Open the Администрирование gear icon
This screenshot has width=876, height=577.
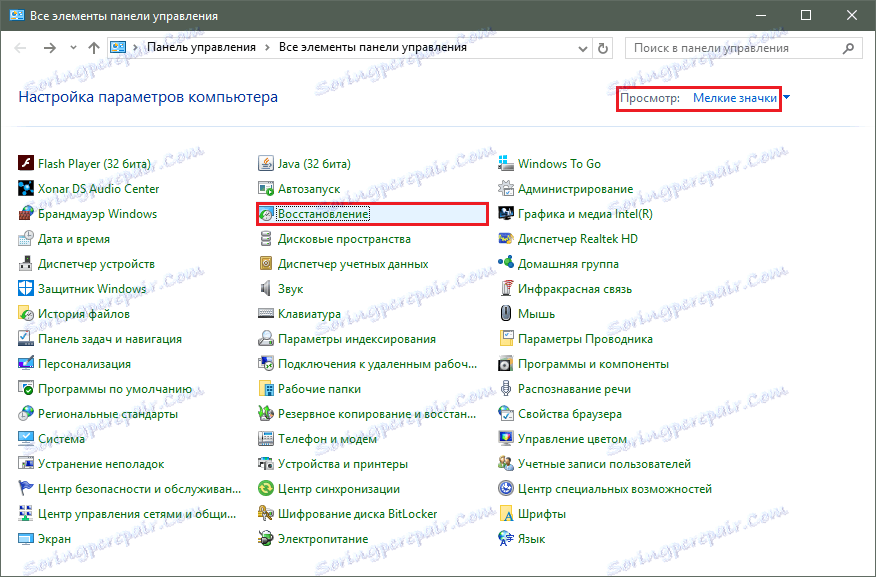(x=506, y=189)
